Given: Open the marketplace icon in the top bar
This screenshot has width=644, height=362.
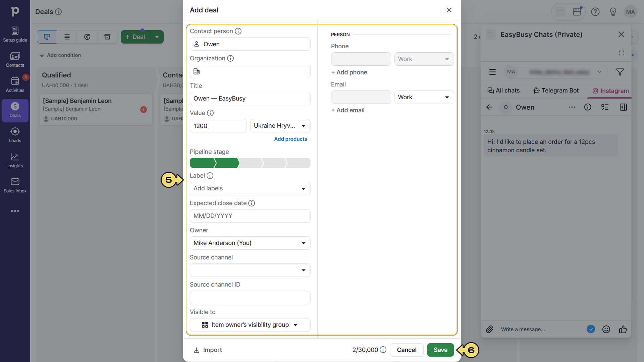Looking at the screenshot, I should coord(577,12).
